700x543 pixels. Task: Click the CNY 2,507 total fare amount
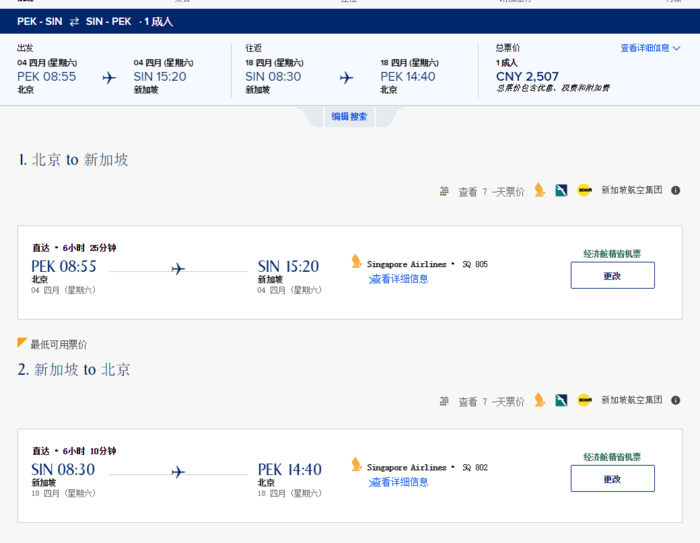527,76
